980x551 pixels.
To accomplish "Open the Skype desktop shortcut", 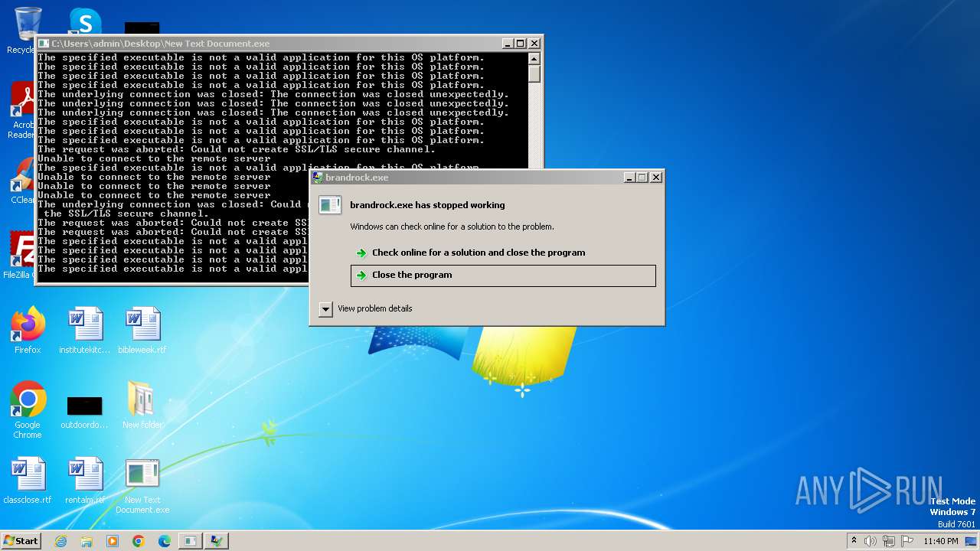I will point(84,21).
